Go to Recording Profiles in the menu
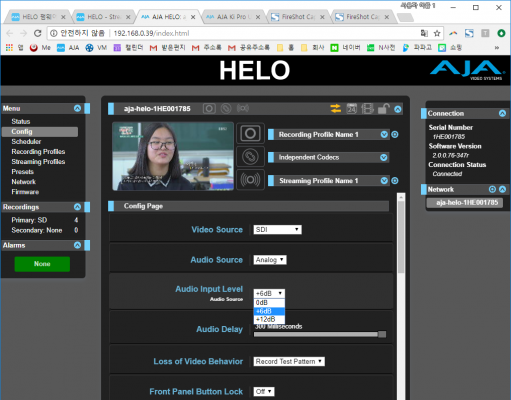The height and width of the screenshot is (400, 511). click(38, 152)
